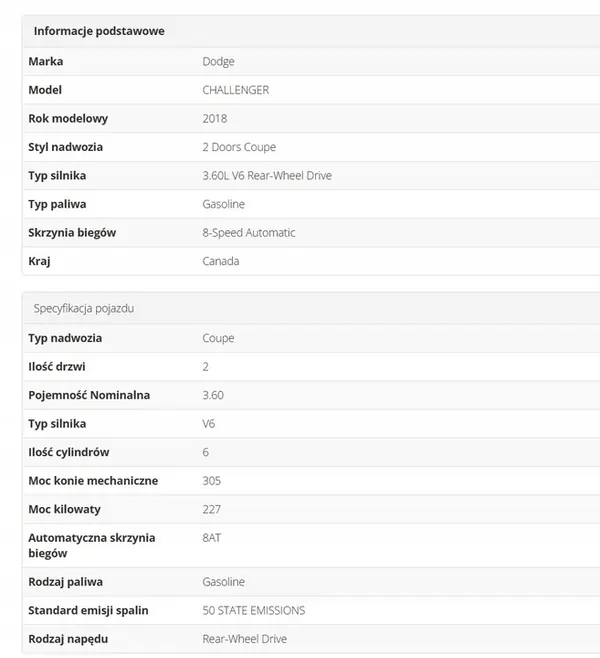
Task: Select the 8AT transmission value
Action: [x=211, y=538]
